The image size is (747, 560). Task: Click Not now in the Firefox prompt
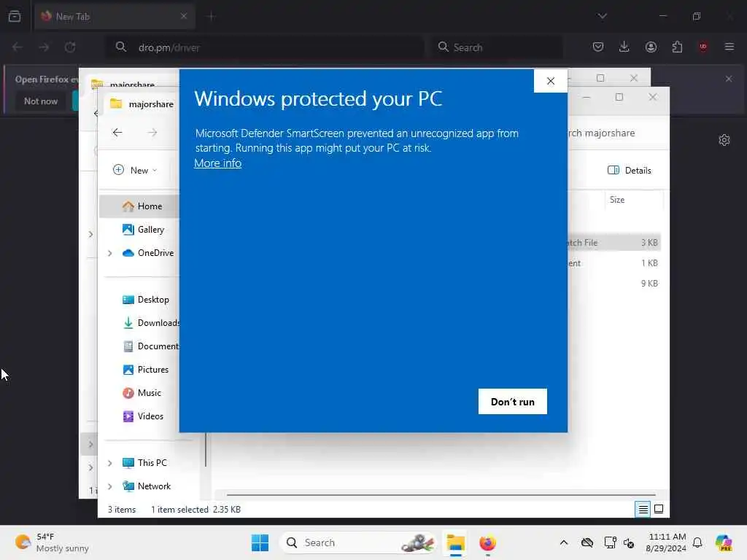pyautogui.click(x=41, y=101)
